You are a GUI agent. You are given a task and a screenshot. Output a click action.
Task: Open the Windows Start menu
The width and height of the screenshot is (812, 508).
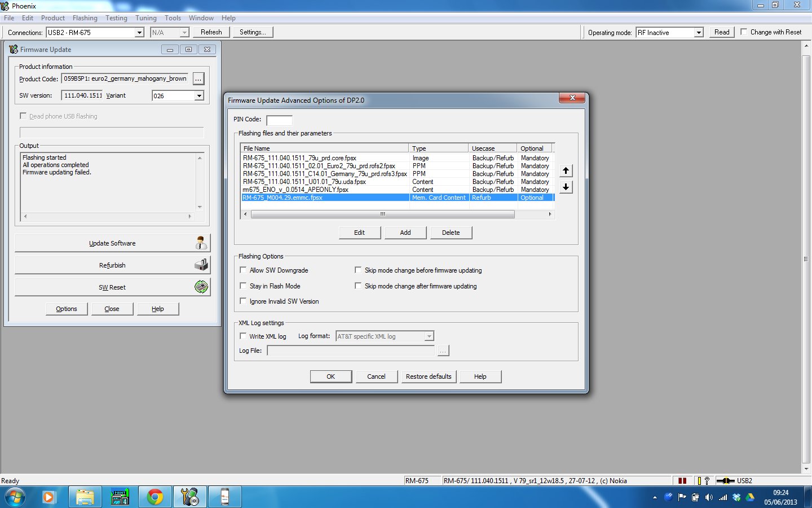click(15, 497)
